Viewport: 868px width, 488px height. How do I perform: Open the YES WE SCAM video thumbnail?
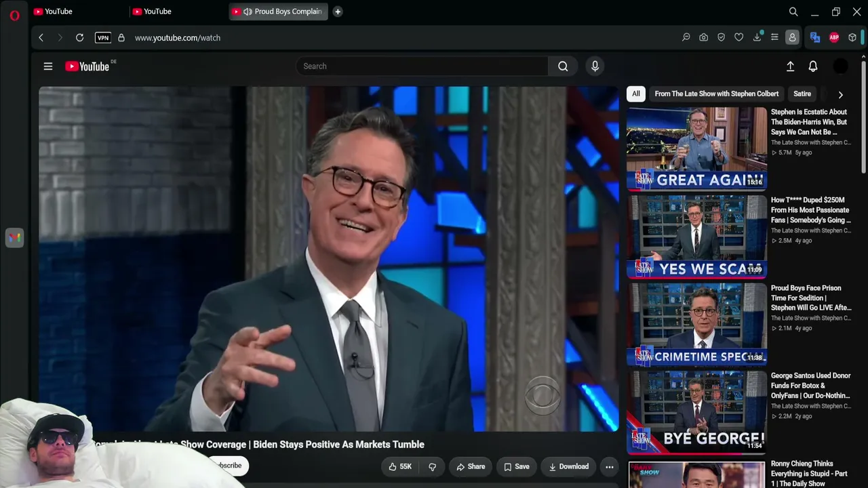point(696,237)
